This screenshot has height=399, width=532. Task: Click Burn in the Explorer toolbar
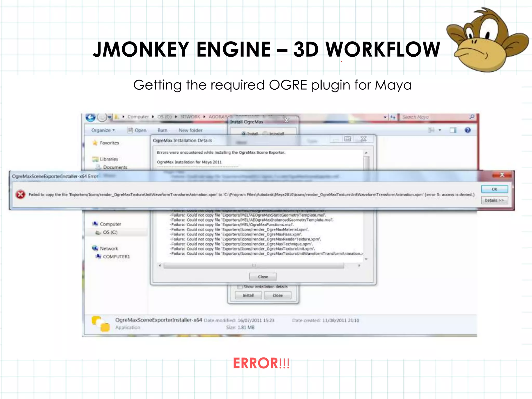click(162, 130)
